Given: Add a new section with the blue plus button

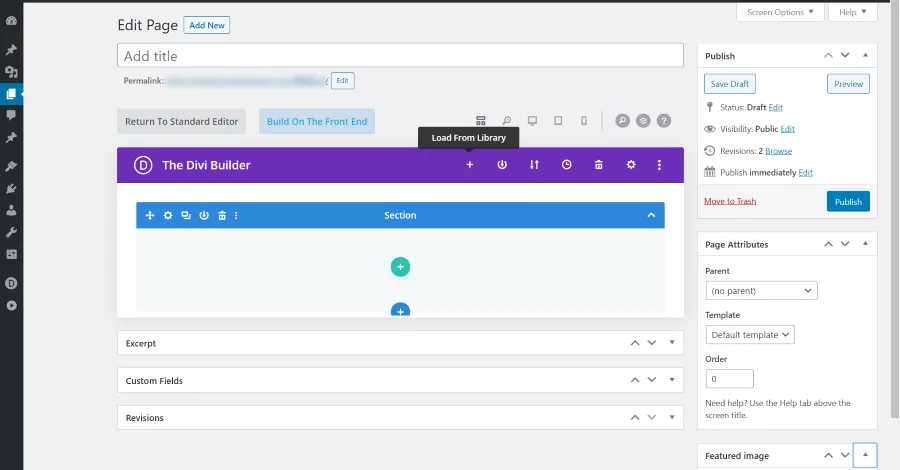Looking at the screenshot, I should (400, 310).
